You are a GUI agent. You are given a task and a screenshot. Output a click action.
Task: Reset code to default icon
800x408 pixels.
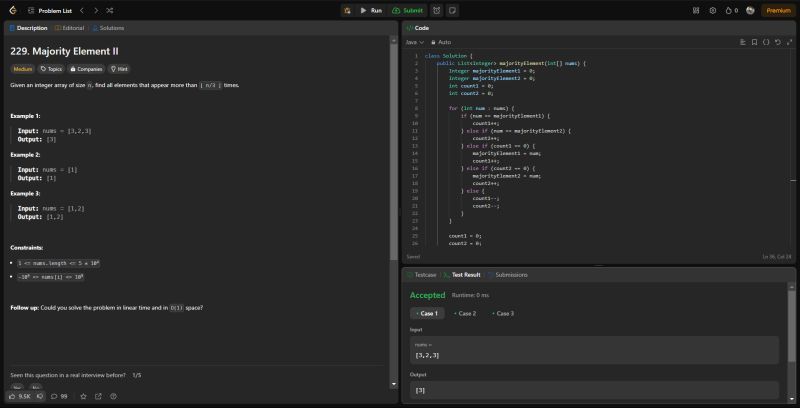(x=778, y=42)
